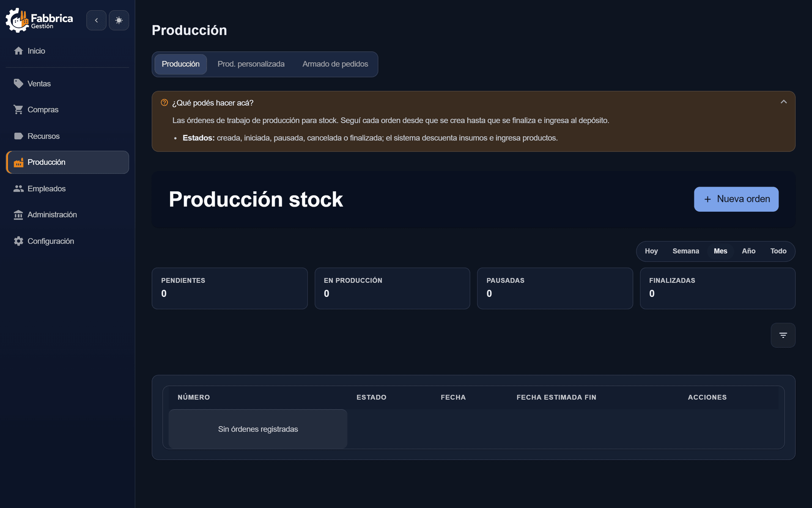Open Ventas with the tag icon
Screen dimensions: 812x508
tap(18, 84)
